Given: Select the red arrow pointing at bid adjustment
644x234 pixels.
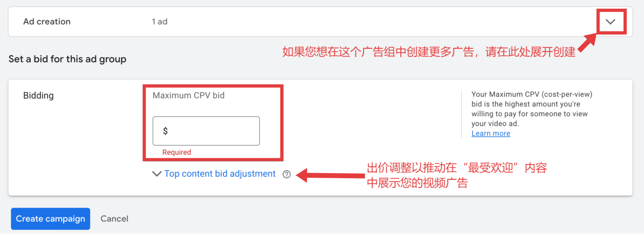Looking at the screenshot, I should pyautogui.click(x=330, y=175).
